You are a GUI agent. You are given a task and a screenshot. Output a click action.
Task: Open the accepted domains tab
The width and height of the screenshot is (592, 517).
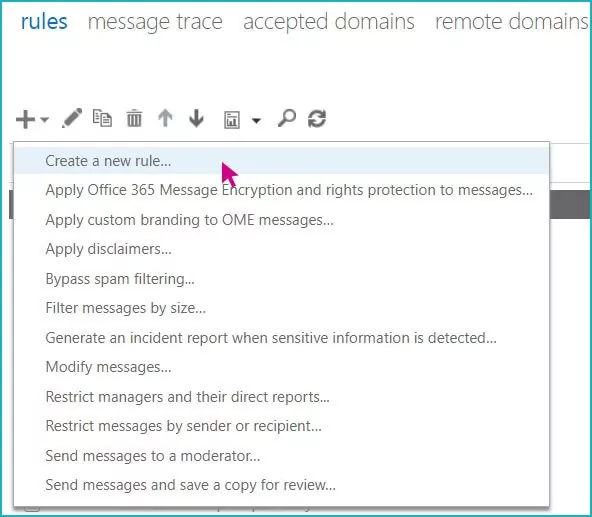329,22
